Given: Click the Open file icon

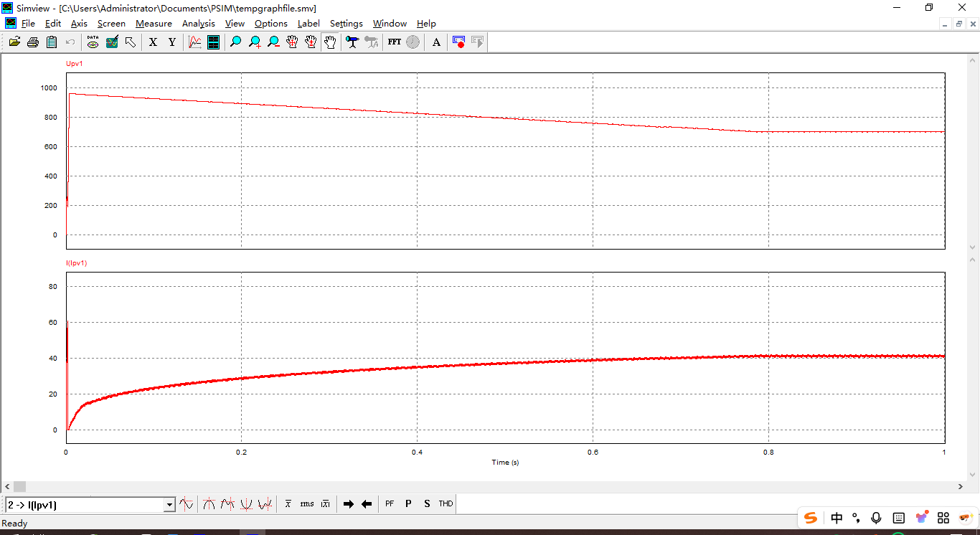Looking at the screenshot, I should coord(14,42).
